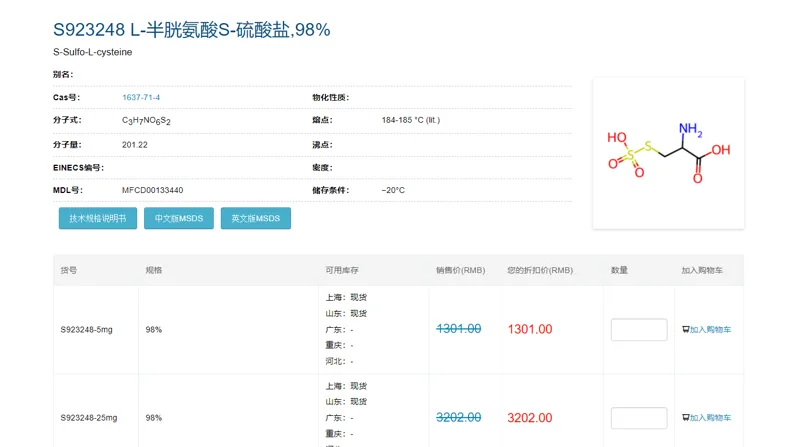Select struck-through price 1301.00
This screenshot has height=447, width=800.
coord(459,329)
